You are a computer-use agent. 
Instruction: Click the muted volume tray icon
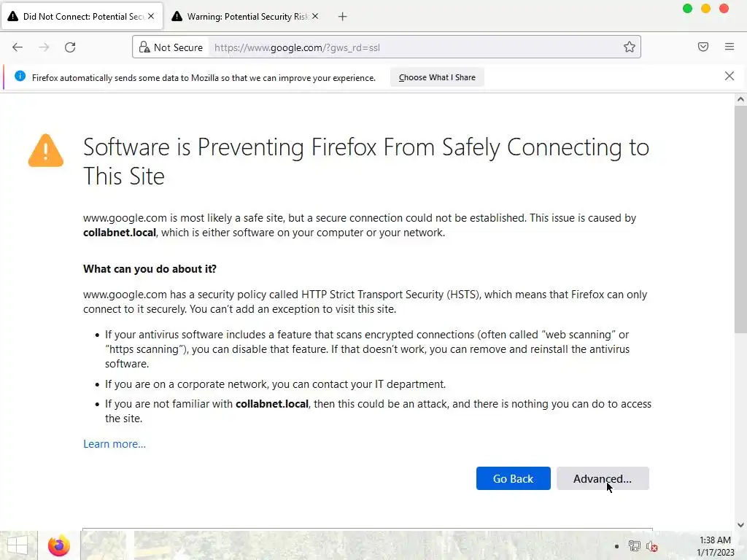(652, 546)
